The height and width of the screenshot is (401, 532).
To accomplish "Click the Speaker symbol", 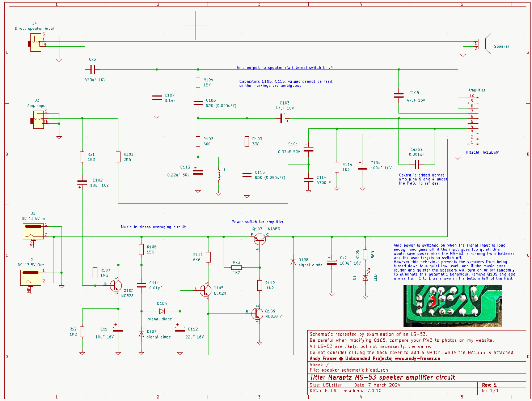I will tap(485, 44).
